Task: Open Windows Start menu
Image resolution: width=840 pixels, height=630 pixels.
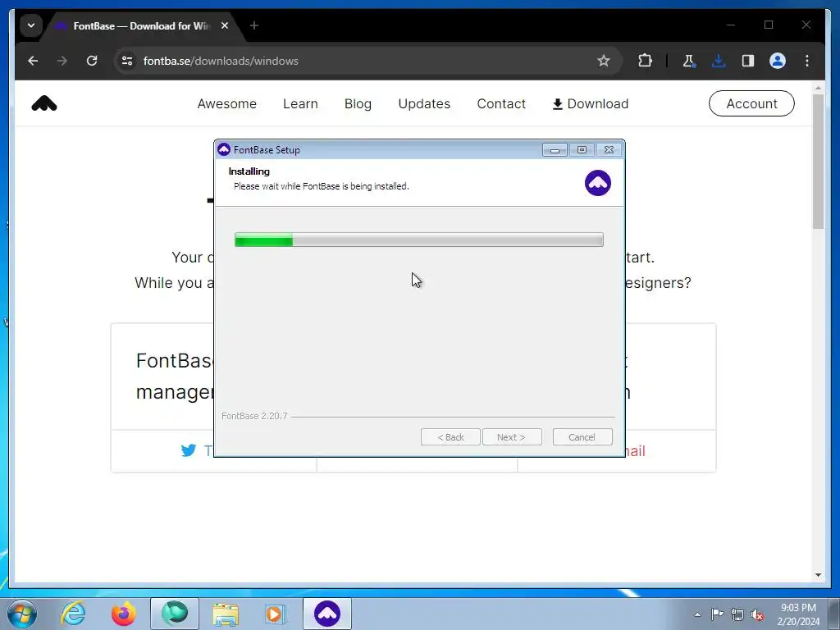Action: click(22, 614)
